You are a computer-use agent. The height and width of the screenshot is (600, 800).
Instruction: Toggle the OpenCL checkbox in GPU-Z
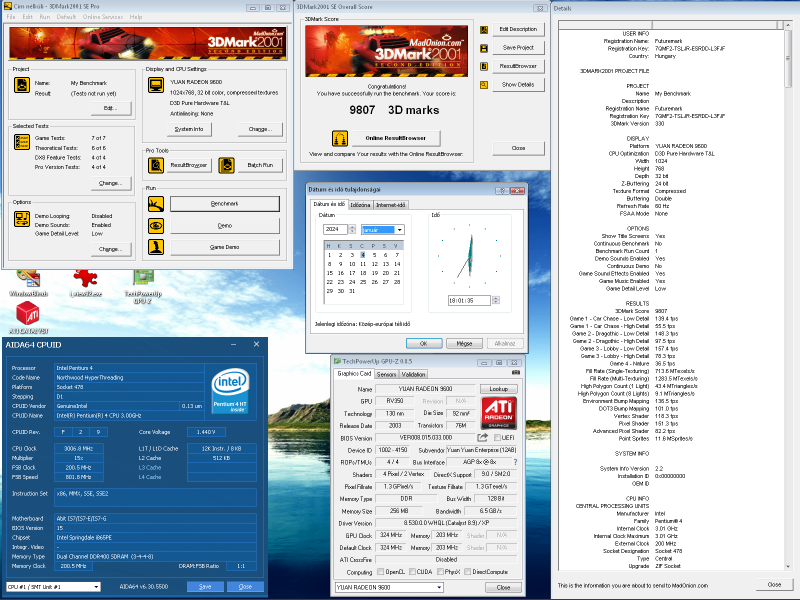380,572
